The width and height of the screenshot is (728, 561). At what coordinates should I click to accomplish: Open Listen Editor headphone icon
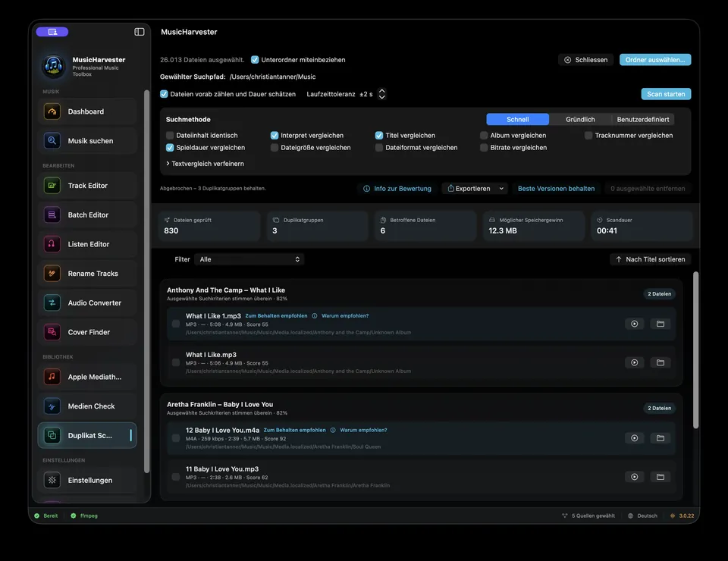coord(52,244)
